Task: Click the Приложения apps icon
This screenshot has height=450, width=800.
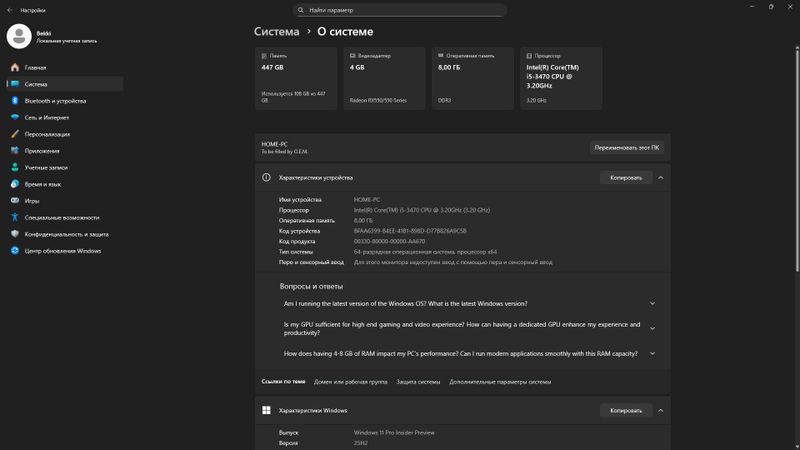Action: pos(15,151)
